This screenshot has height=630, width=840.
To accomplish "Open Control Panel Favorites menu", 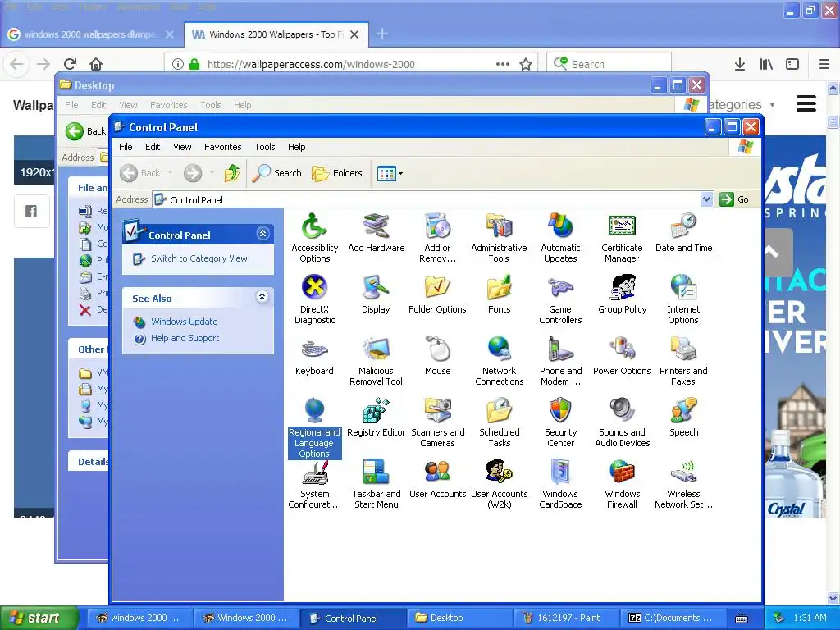I will (x=223, y=147).
